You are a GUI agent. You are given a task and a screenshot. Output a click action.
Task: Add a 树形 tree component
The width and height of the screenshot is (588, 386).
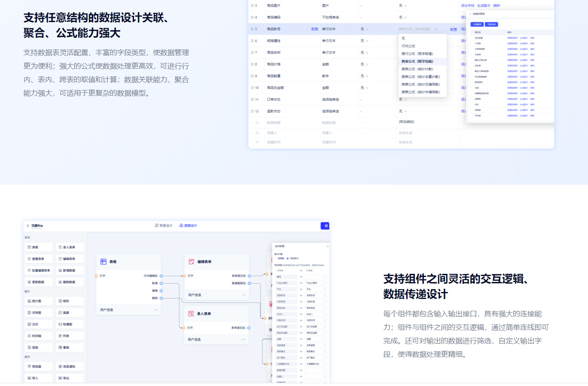pos(70,301)
